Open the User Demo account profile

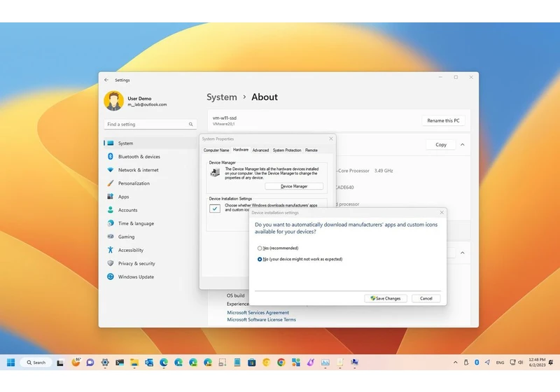coord(136,101)
